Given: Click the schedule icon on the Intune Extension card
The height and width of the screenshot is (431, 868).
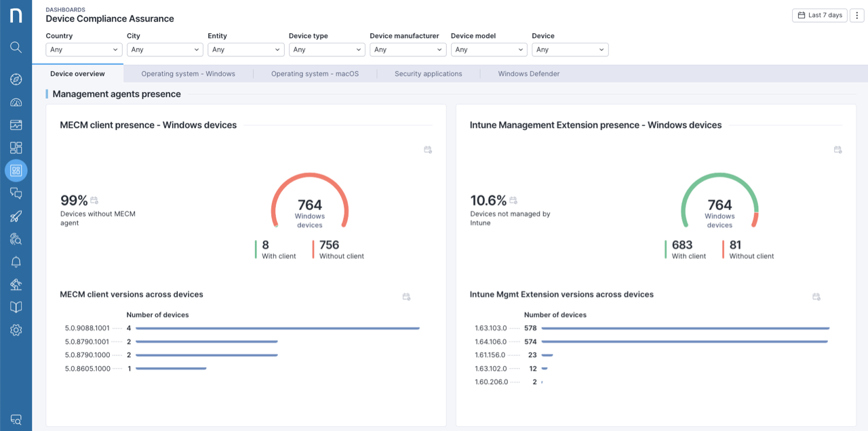Looking at the screenshot, I should (x=837, y=150).
